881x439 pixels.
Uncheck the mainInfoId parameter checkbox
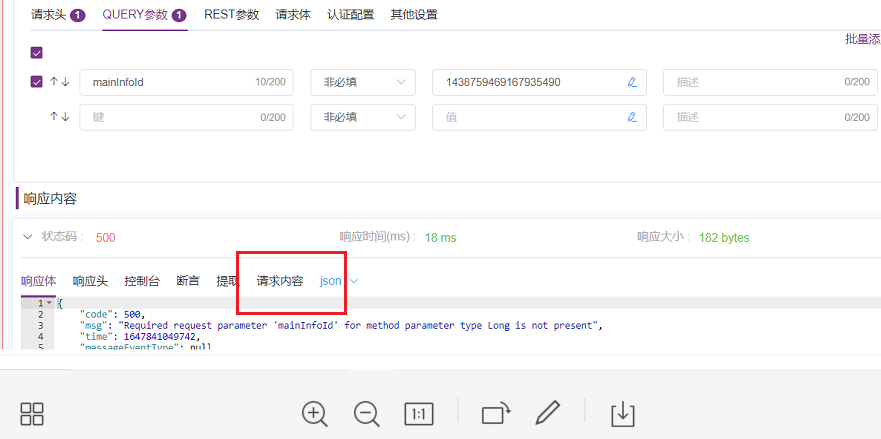click(37, 82)
